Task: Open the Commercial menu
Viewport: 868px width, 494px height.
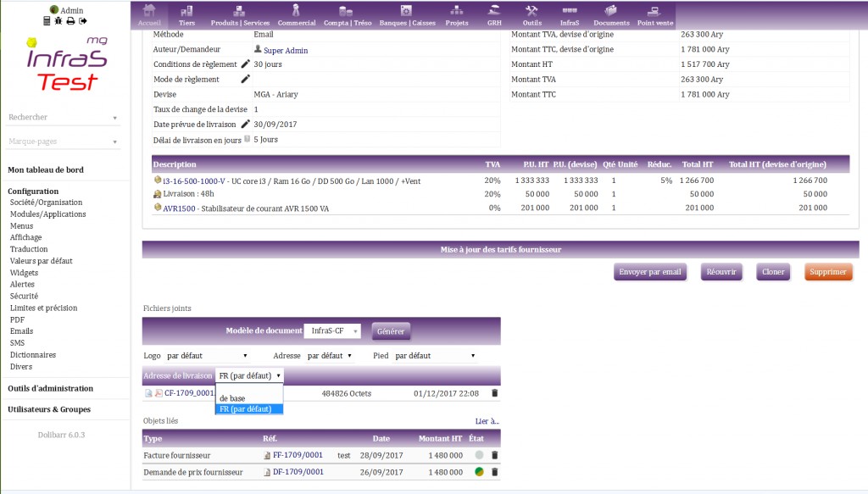Action: point(296,15)
